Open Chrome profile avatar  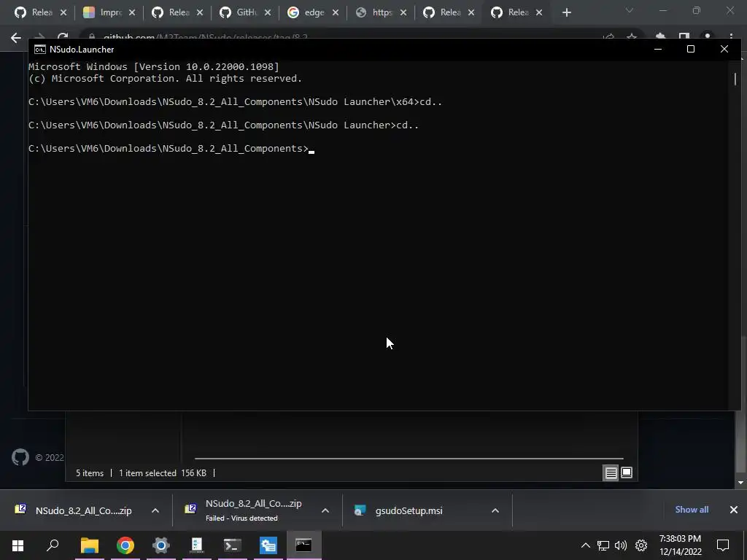[708, 36]
